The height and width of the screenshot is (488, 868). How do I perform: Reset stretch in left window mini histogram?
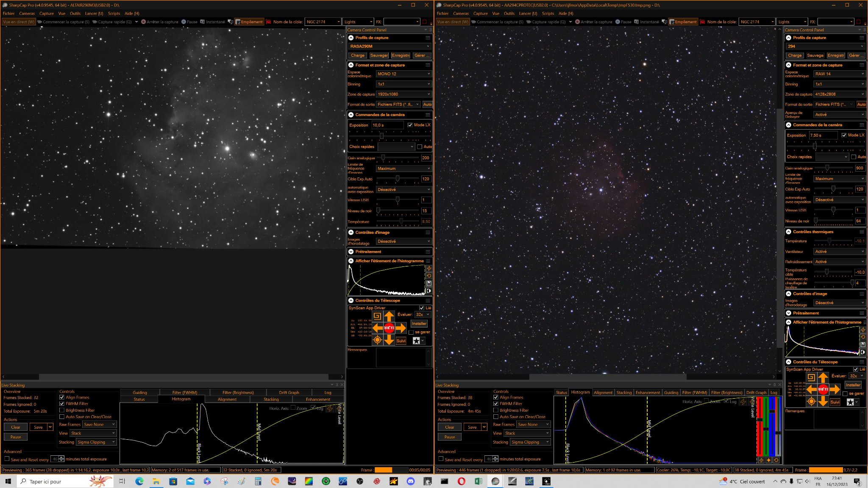coord(429,276)
